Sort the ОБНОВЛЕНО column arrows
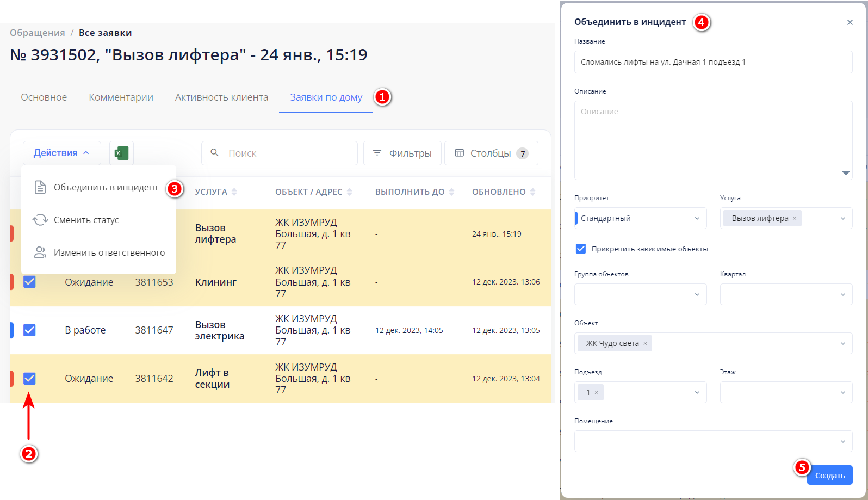Image resolution: width=868 pixels, height=500 pixels. coord(532,192)
